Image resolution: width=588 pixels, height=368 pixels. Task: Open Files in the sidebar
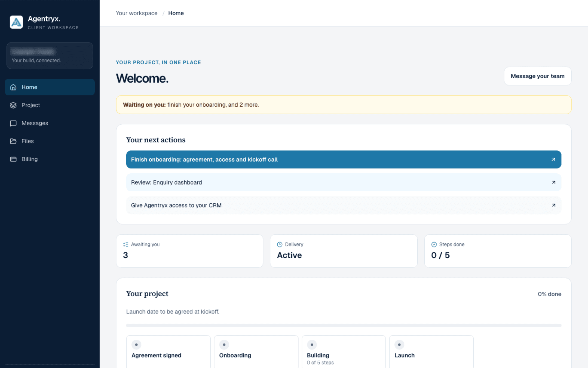(x=50, y=141)
